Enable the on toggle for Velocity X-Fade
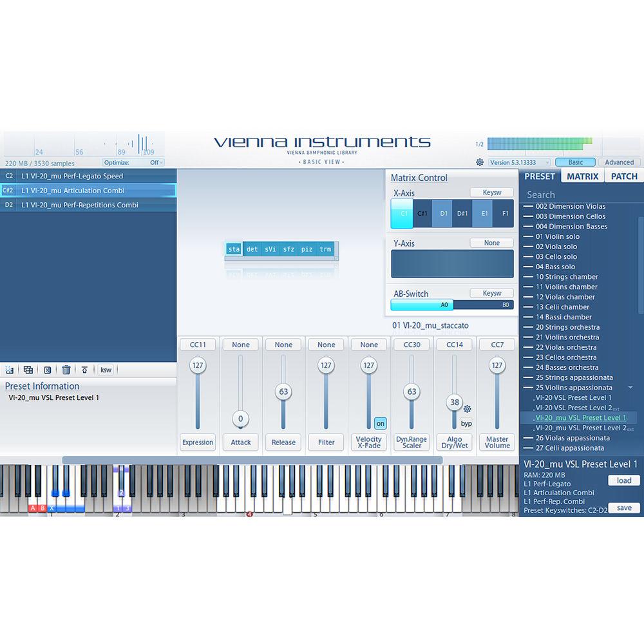Viewport: 644px width, 644px height. pos(380,423)
